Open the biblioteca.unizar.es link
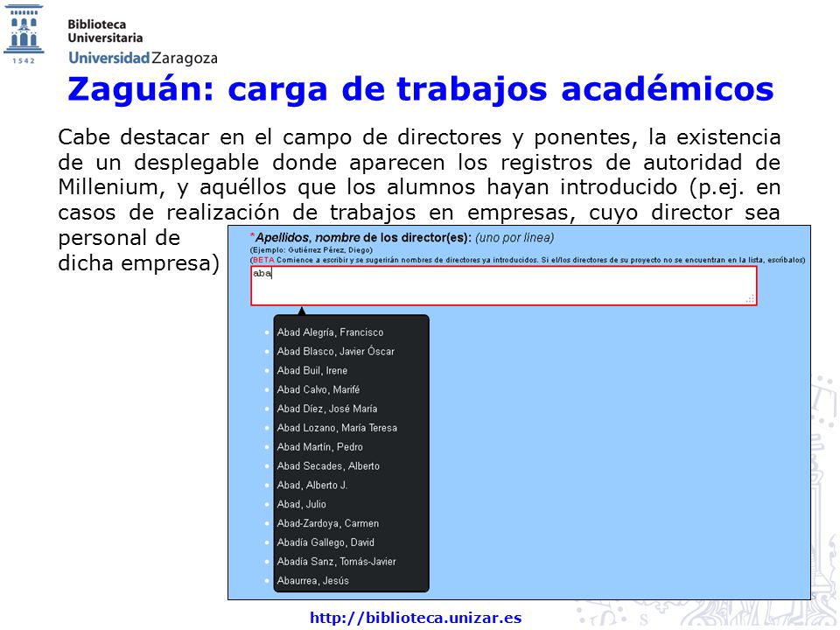This screenshot has width=840, height=630. 416,619
